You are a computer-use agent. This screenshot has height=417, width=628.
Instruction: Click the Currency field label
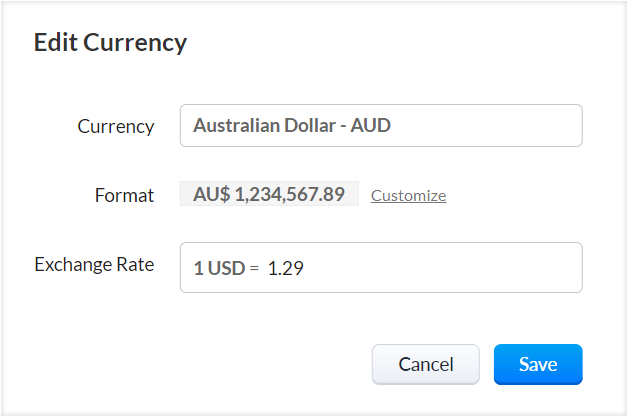coord(116,126)
